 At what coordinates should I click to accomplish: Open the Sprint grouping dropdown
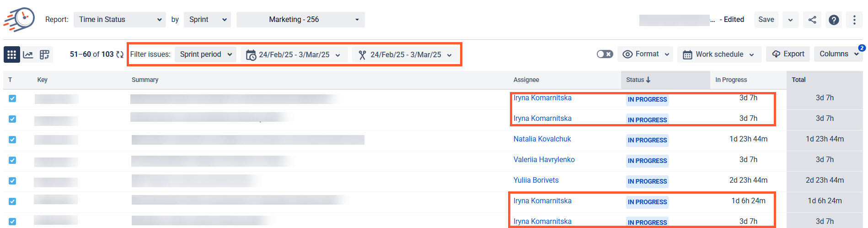click(x=207, y=20)
